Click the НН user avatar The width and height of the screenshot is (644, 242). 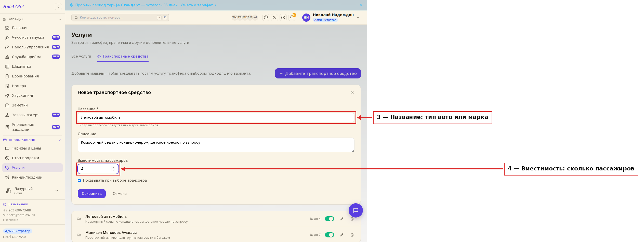(x=306, y=18)
